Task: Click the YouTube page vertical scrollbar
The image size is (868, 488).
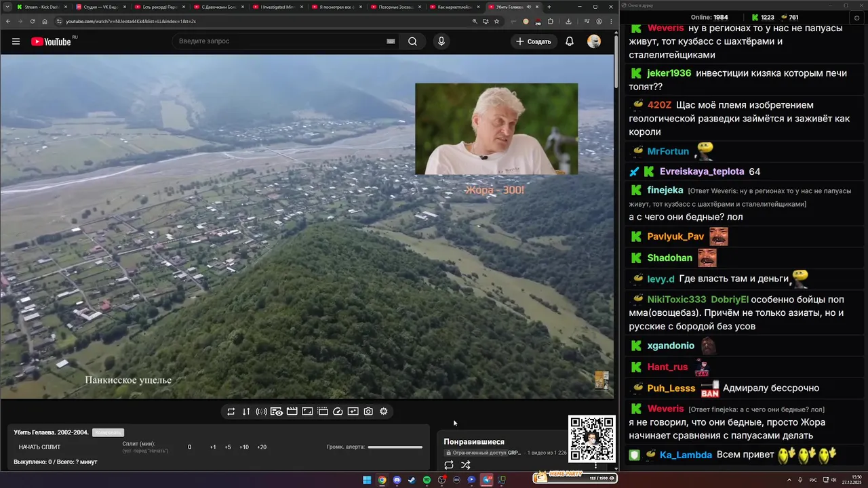Action: coord(616,61)
